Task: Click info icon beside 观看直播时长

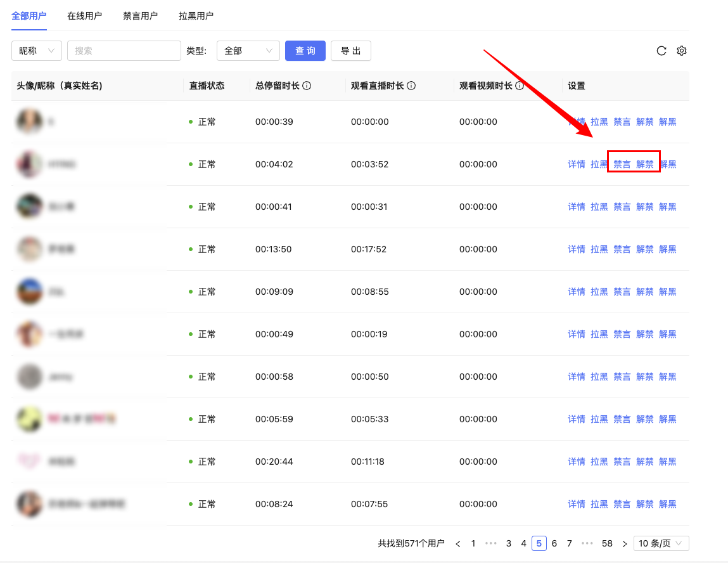Action: tap(411, 86)
